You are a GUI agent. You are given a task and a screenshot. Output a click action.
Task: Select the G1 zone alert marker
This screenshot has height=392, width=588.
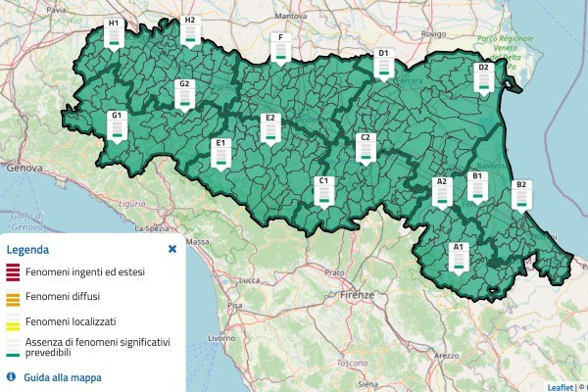[117, 127]
